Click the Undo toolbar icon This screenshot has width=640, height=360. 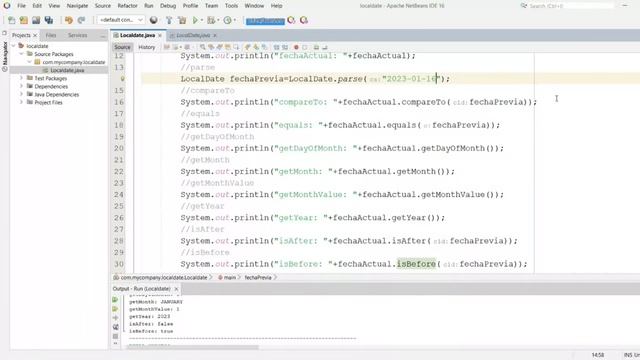69,20
